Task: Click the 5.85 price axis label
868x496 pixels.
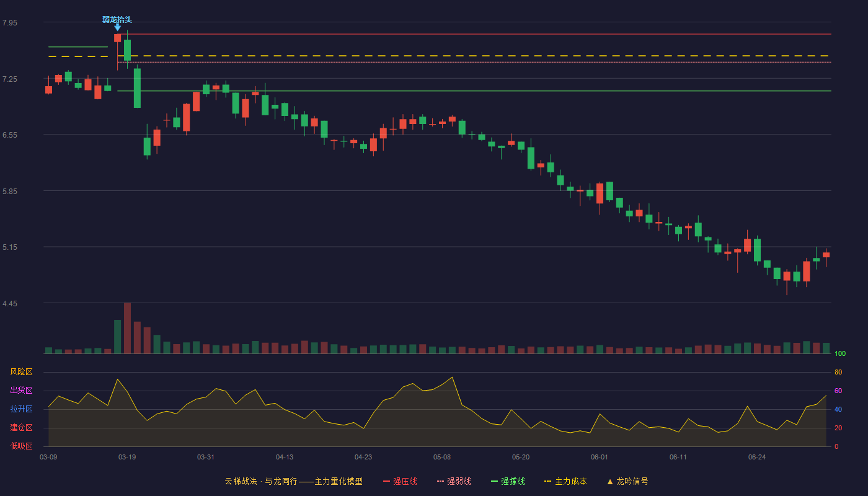Action: [10, 192]
